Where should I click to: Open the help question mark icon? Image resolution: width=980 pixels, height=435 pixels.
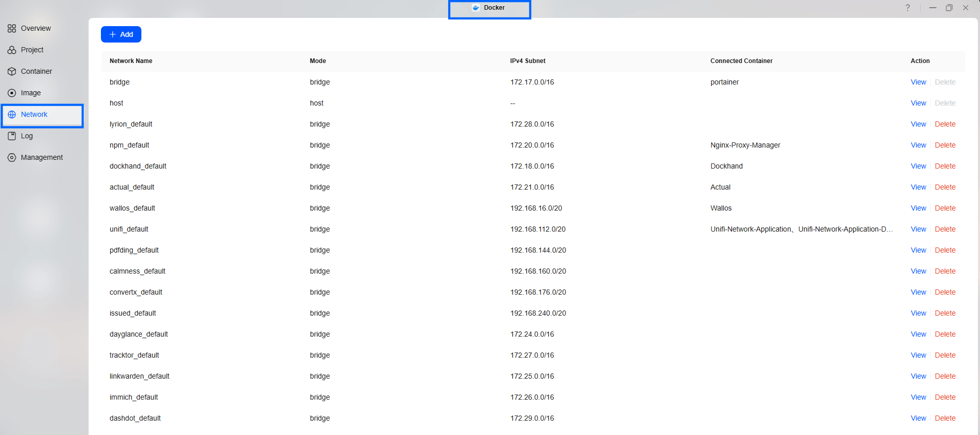(908, 8)
